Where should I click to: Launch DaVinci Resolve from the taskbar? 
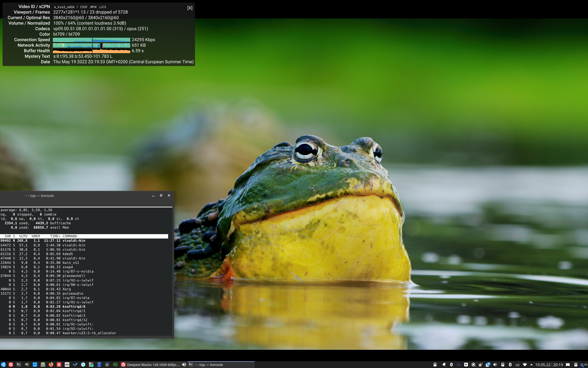107,364
